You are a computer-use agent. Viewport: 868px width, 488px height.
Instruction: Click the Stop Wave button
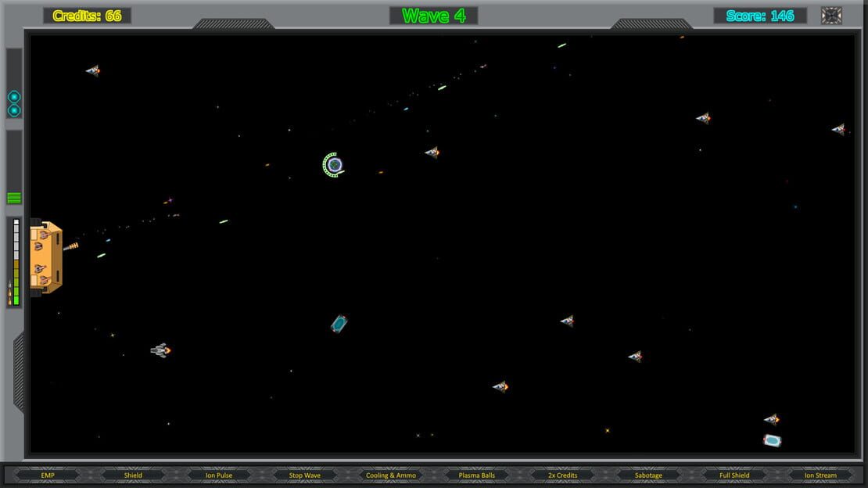(x=304, y=475)
